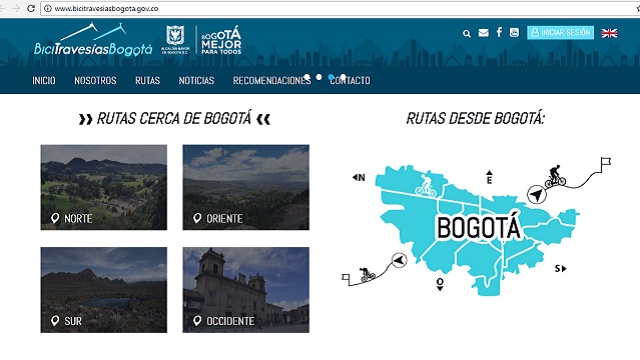Select the Occidente route card
Screen dimensions: 640x360
(x=246, y=290)
